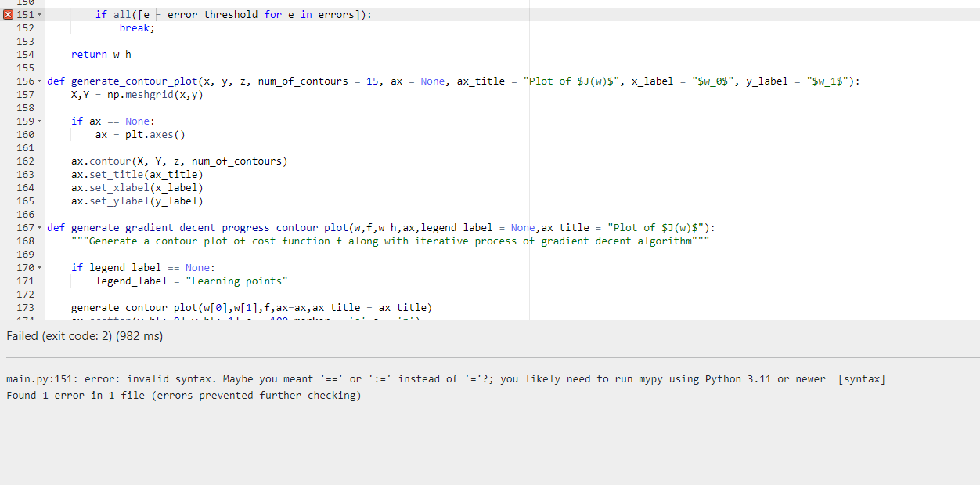Click line number 162 in the gutter
Screen dimensions: 980x485
[25, 161]
